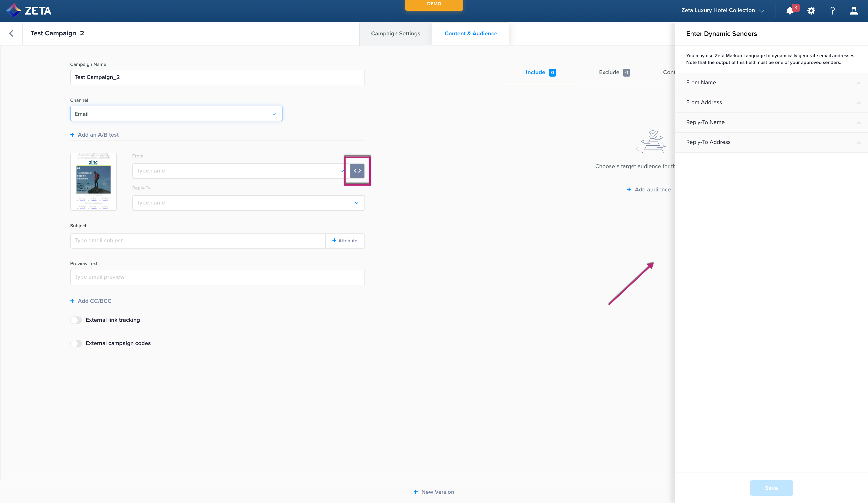Expand the Reply-To Address section

tap(771, 142)
